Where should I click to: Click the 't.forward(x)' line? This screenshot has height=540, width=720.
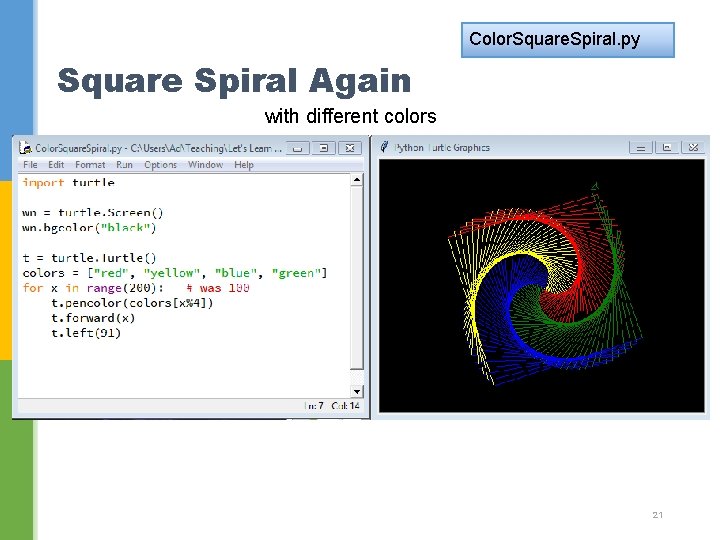(x=93, y=318)
